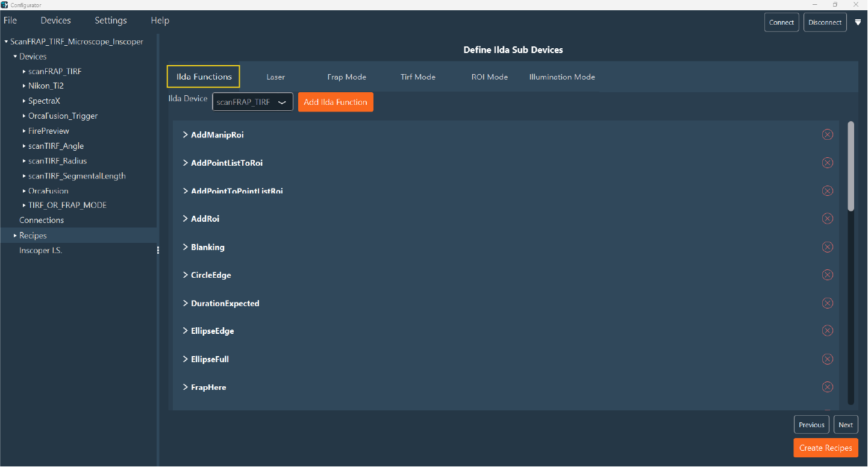Click the function list vertical scrollbar
Screen dimensions: 868x467
(x=851, y=168)
